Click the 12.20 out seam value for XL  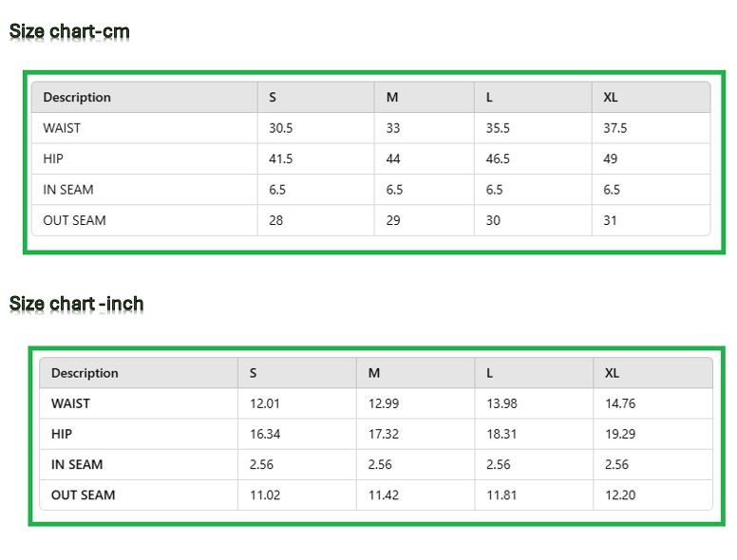pos(620,495)
